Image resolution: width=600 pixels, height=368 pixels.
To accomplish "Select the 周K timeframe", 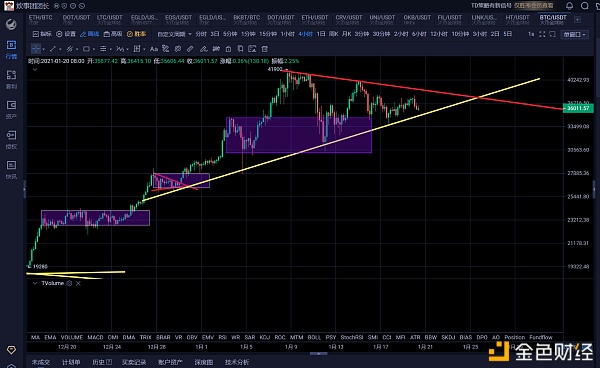I will [333, 34].
